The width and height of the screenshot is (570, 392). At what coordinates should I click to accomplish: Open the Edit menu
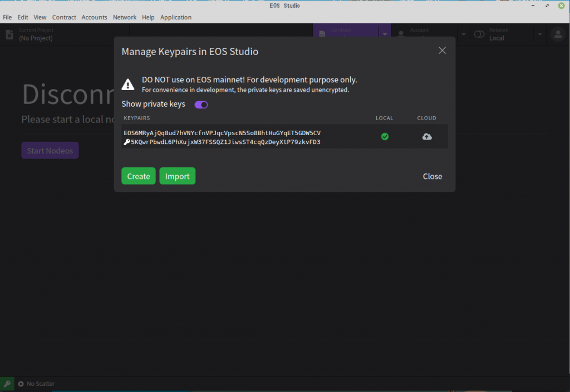pos(22,17)
